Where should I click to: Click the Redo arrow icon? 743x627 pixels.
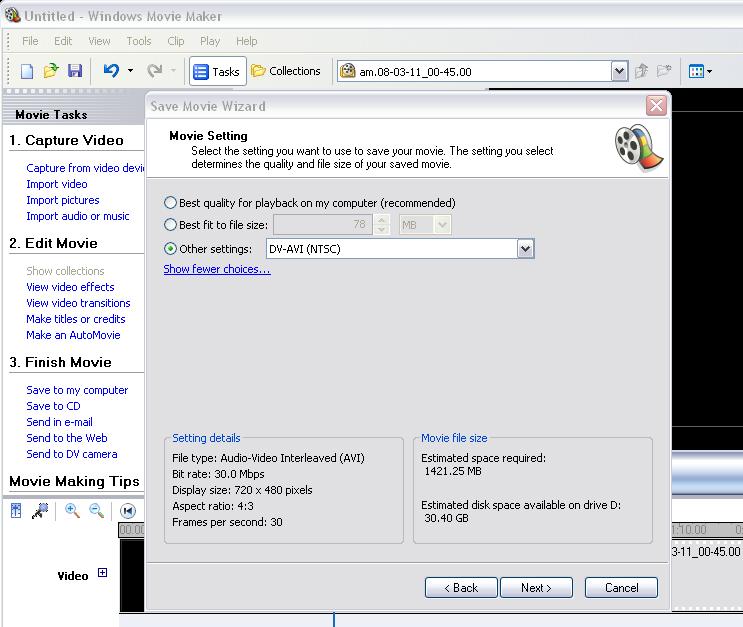click(155, 71)
